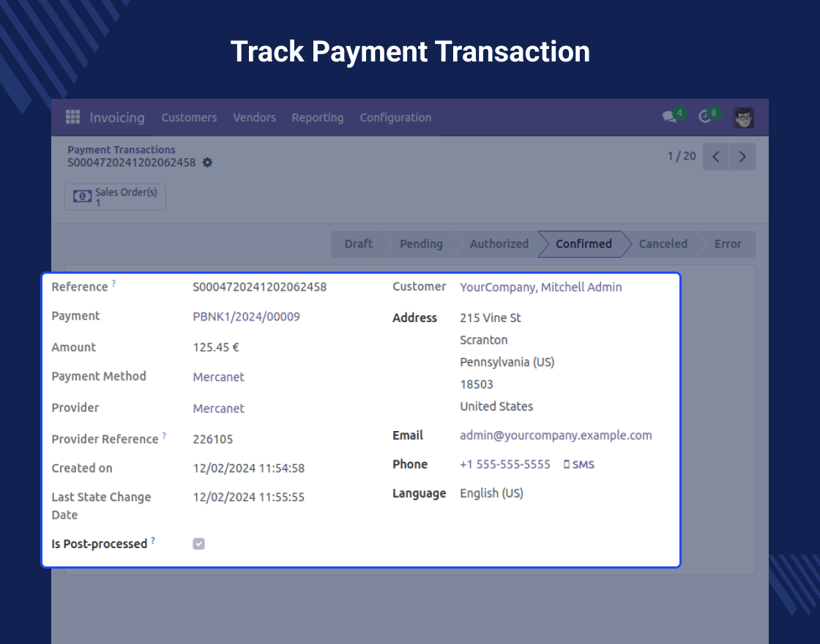Open the Customers menu
Viewport: 820px width, 644px height.
(189, 118)
